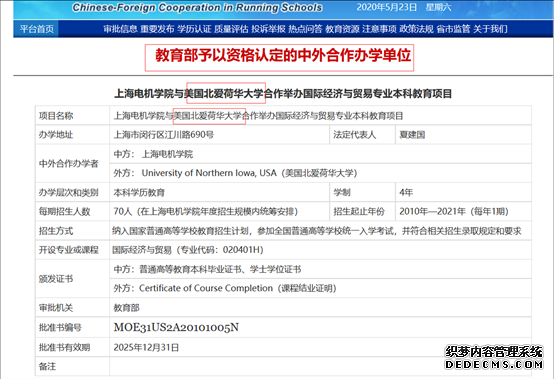Select the 审批机关 label cell
This screenshot has width=554, height=379.
pos(72,307)
